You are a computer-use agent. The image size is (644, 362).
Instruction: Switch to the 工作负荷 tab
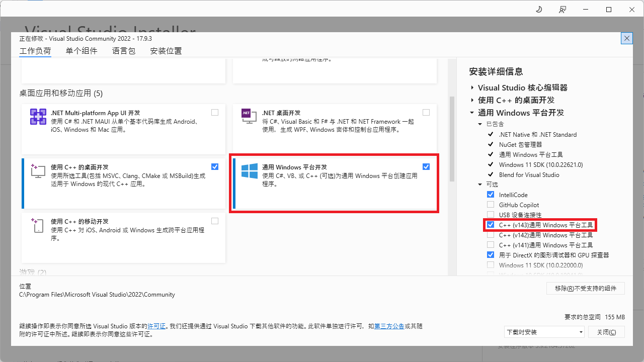click(35, 51)
